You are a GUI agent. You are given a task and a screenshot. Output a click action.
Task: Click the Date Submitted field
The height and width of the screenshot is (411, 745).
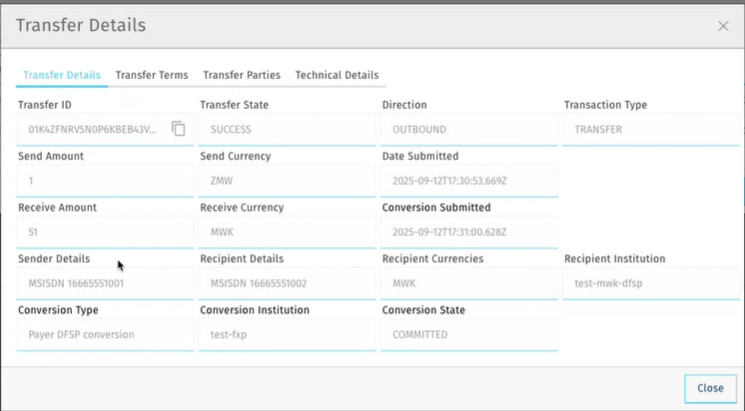467,180
